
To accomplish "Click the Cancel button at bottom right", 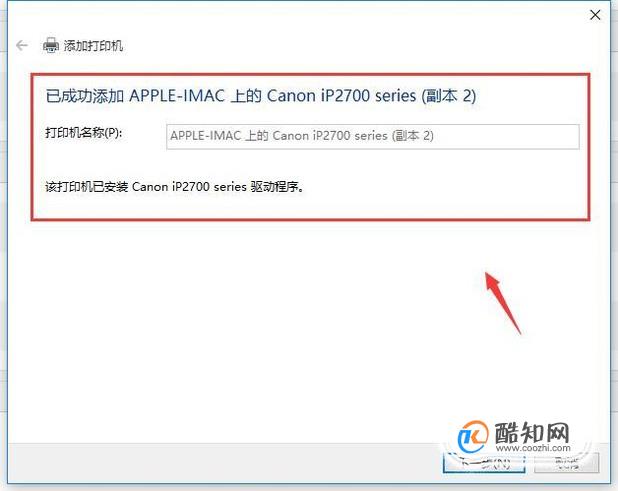I will click(566, 462).
